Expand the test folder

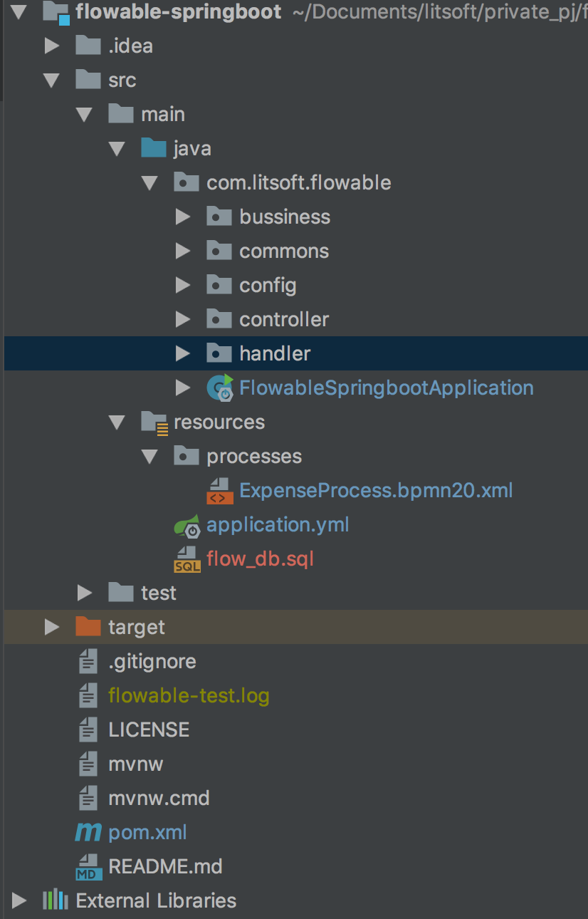point(84,593)
